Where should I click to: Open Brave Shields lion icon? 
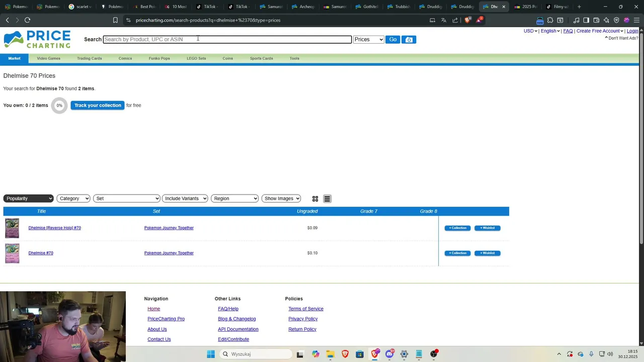467,20
